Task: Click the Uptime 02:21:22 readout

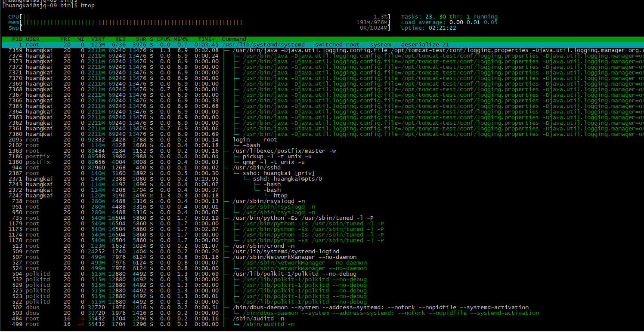Action: click(428, 28)
